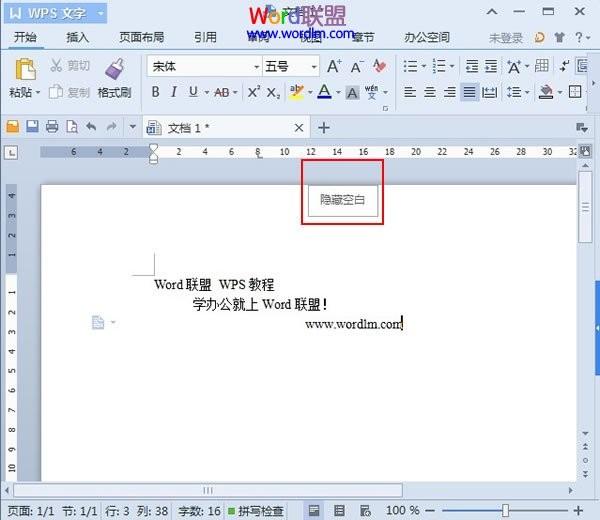Center align the text
600x520 pixels.
coord(430,92)
